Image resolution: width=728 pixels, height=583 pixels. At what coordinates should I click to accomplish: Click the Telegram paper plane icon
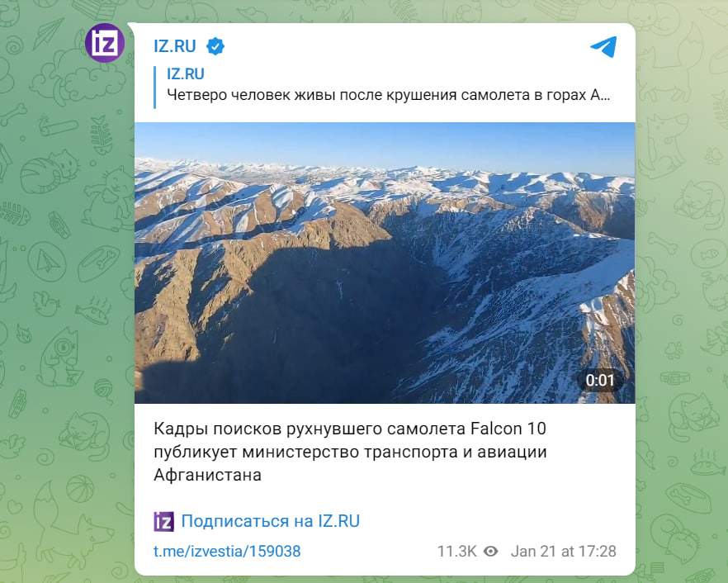[603, 46]
